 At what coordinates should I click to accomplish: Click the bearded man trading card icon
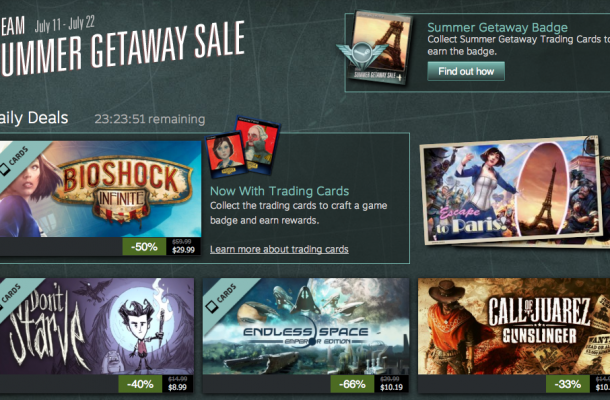259,143
